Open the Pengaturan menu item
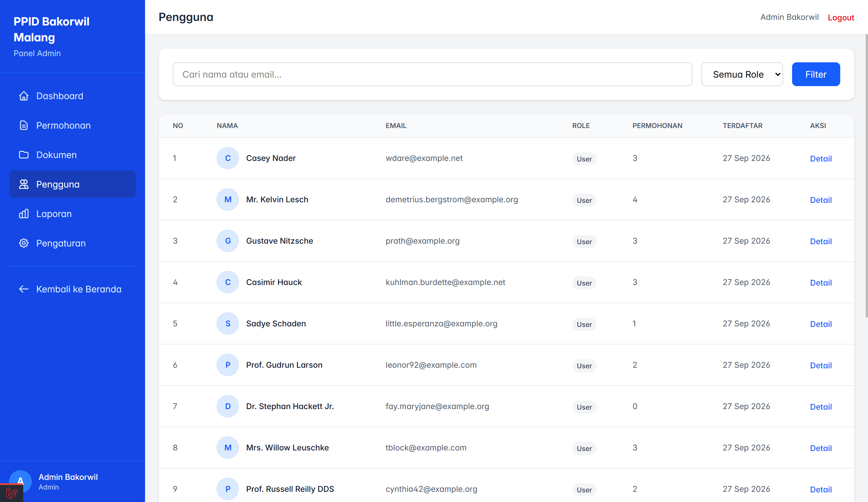Viewport: 868px width, 502px height. pos(72,243)
